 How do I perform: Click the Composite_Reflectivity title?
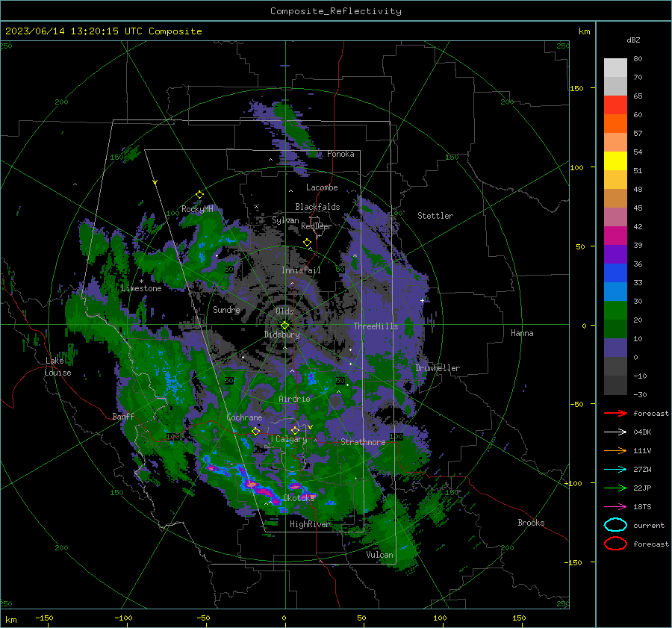tap(335, 11)
